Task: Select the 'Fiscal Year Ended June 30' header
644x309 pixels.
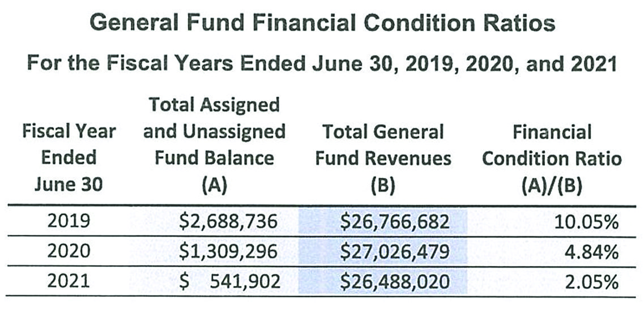Action: click(x=69, y=158)
